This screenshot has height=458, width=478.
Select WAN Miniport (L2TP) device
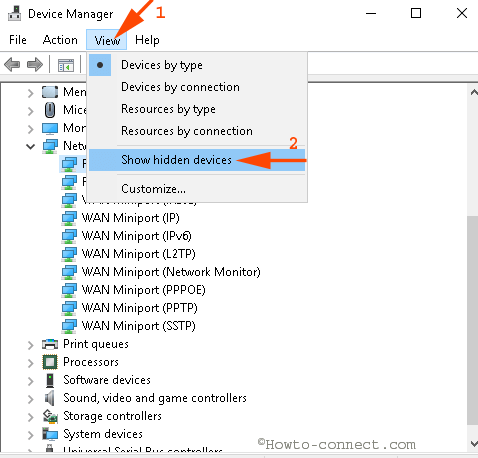click(x=139, y=254)
